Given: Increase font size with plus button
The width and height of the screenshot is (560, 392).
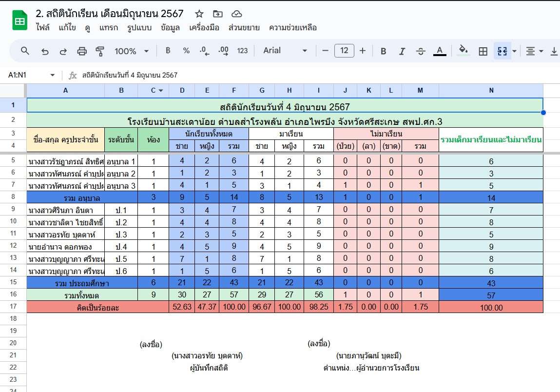Looking at the screenshot, I should point(363,51).
